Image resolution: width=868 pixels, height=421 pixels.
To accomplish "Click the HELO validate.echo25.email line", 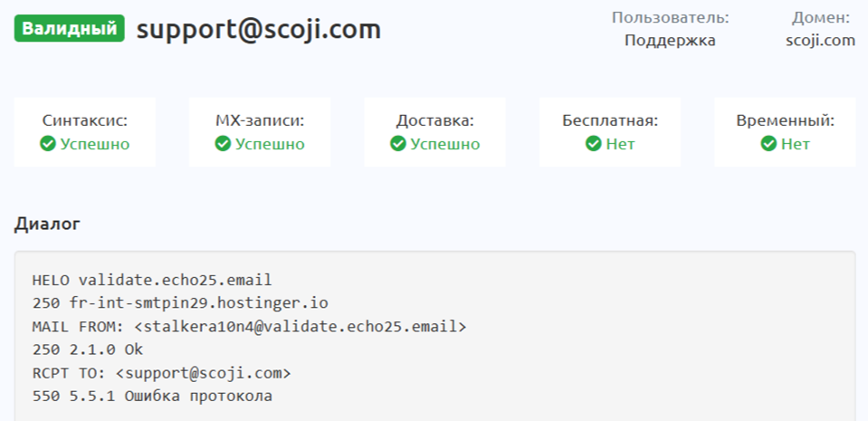I will (x=152, y=279).
